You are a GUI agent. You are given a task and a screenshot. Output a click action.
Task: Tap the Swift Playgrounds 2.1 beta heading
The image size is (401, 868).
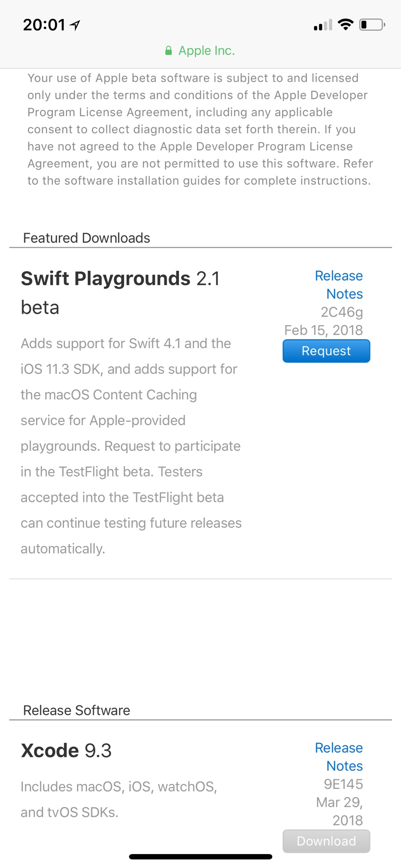pyautogui.click(x=120, y=293)
